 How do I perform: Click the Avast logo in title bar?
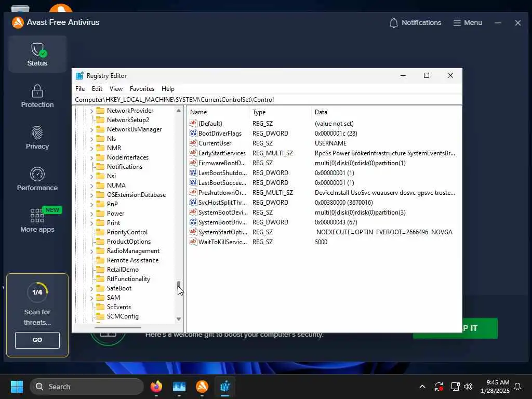pos(18,22)
